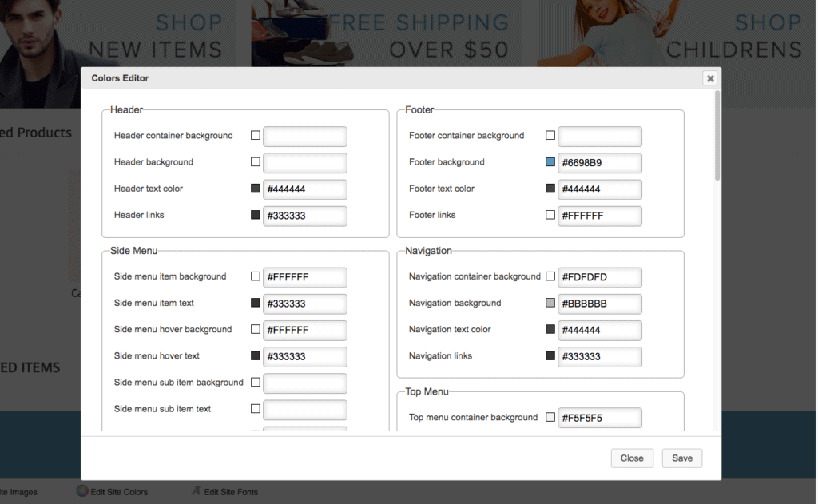This screenshot has height=504, width=818.
Task: Open Side menu hover background swatch
Action: pyautogui.click(x=255, y=329)
